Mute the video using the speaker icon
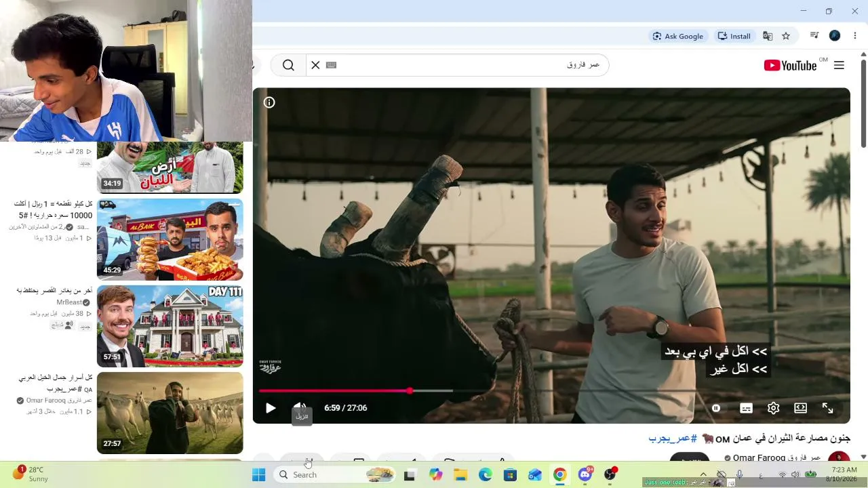868x488 pixels. [300, 408]
